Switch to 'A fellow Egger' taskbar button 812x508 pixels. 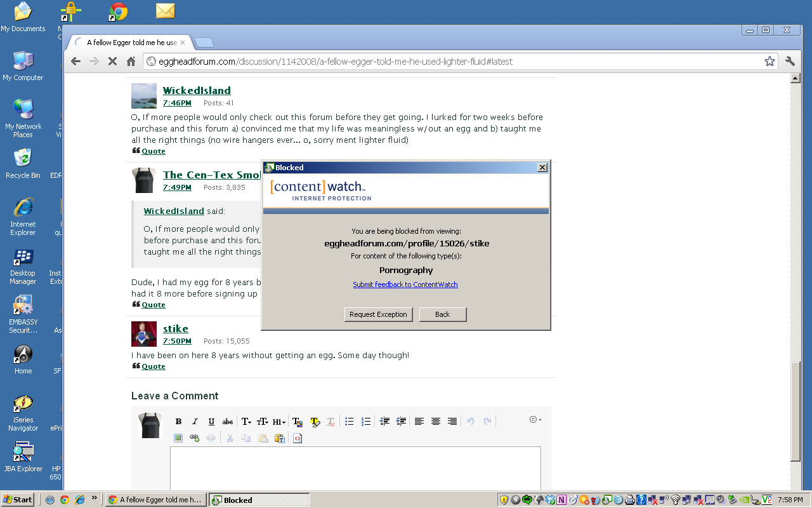[x=155, y=500]
